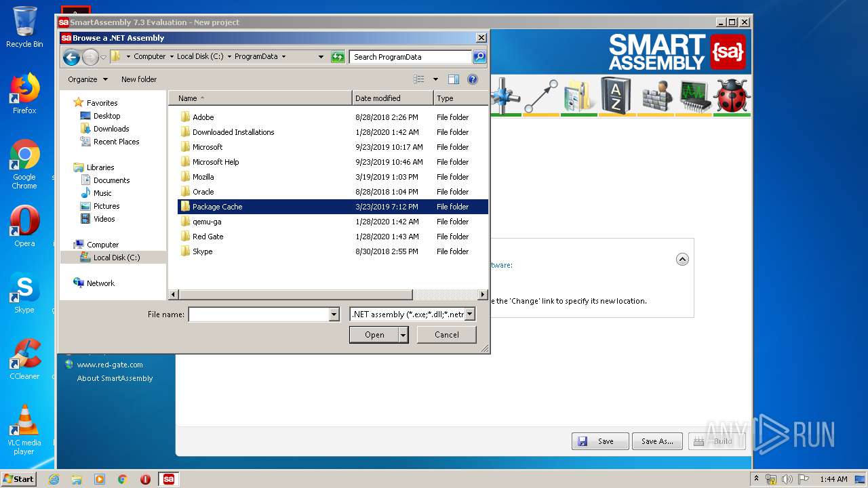Viewport: 868px width, 488px height.
Task: Collapse the panel with chevron up button
Action: click(x=682, y=260)
